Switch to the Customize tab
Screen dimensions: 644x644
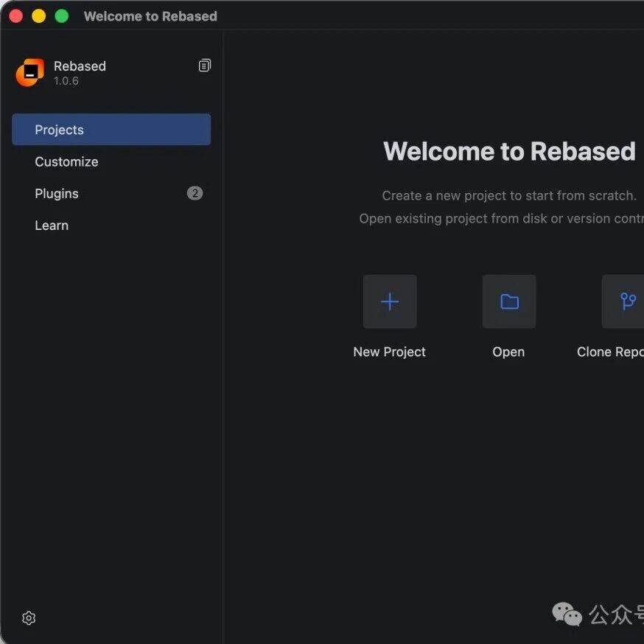[111, 161]
